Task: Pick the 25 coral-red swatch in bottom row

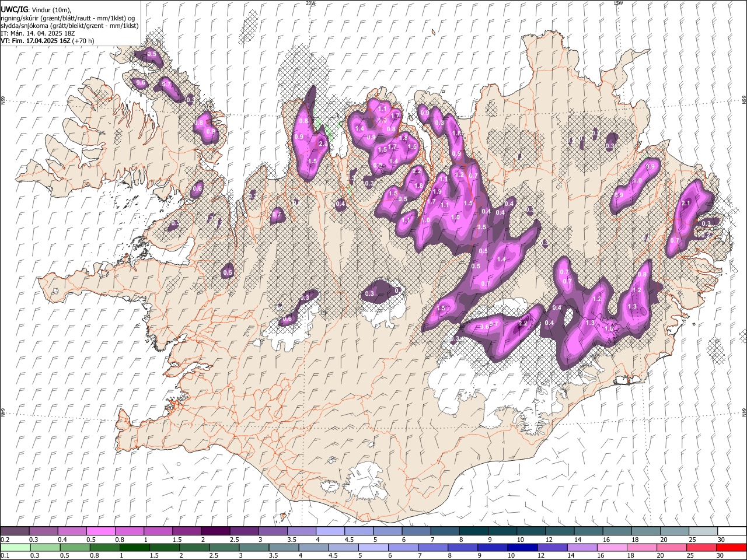Action: 701,547
